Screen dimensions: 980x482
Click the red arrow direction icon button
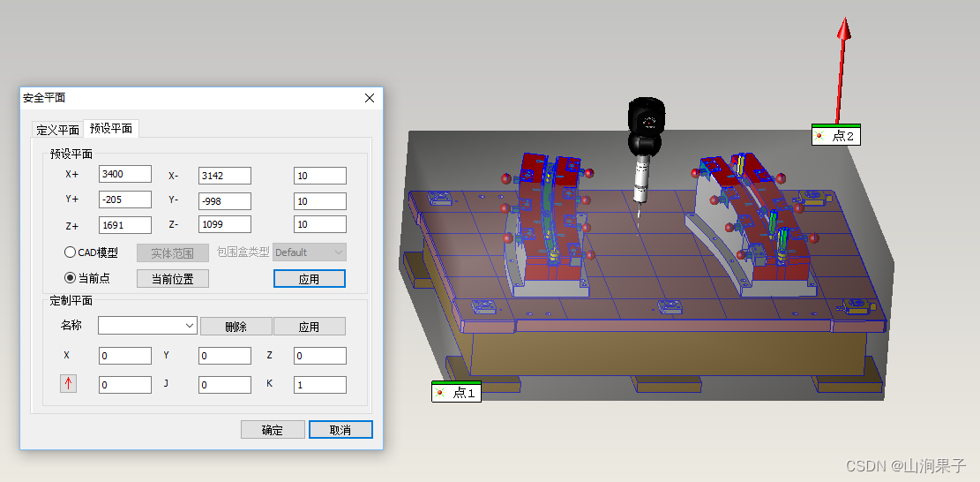(68, 383)
